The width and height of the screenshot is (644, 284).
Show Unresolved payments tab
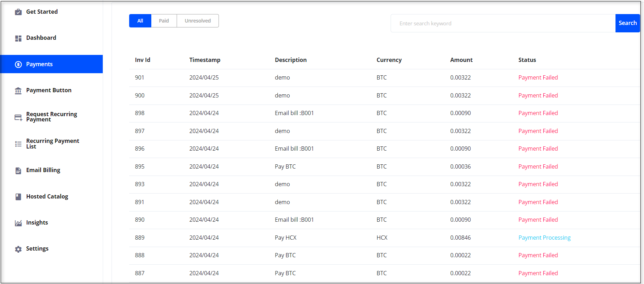(197, 21)
